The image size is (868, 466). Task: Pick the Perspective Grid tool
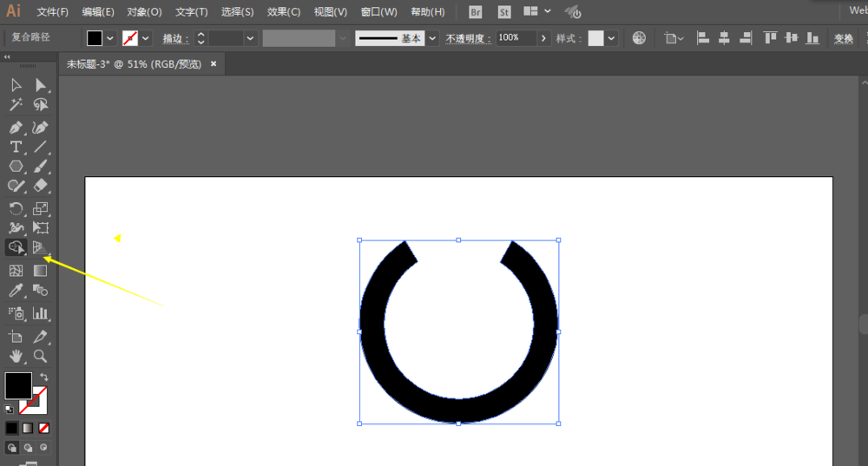pos(41,247)
